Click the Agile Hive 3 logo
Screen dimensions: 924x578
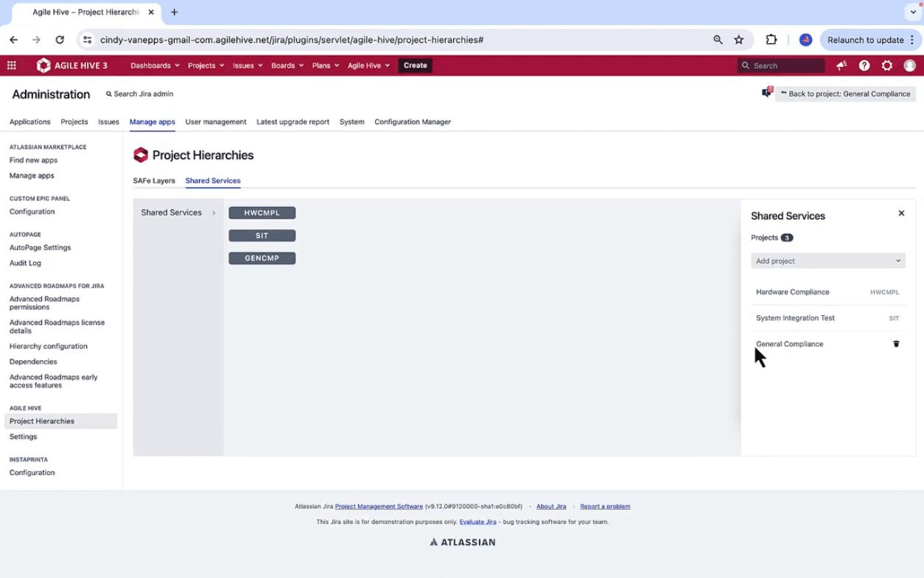pyautogui.click(x=72, y=66)
